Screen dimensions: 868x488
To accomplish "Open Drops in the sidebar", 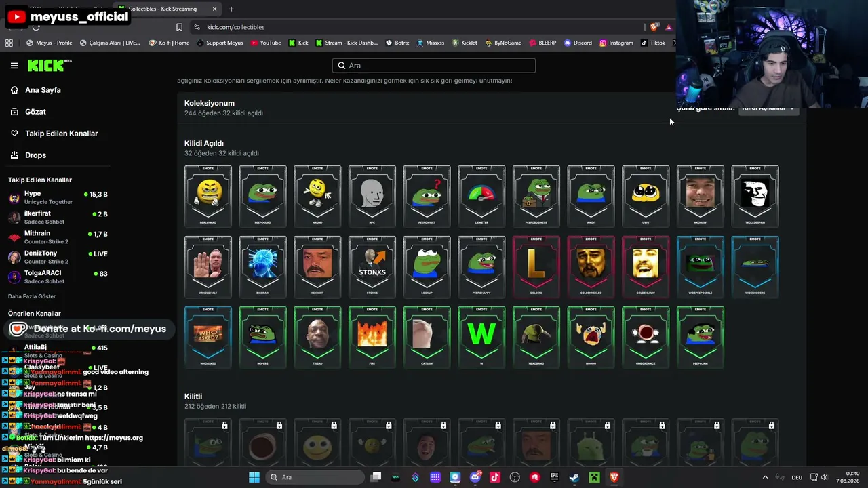I will (x=35, y=155).
